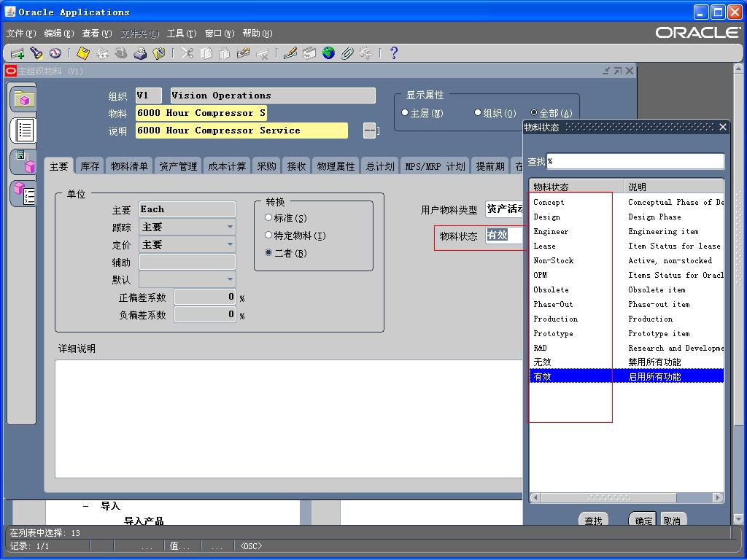The width and height of the screenshot is (747, 560).
Task: Click the 查找 button in the 物料状态 dialog
Action: coord(593,520)
